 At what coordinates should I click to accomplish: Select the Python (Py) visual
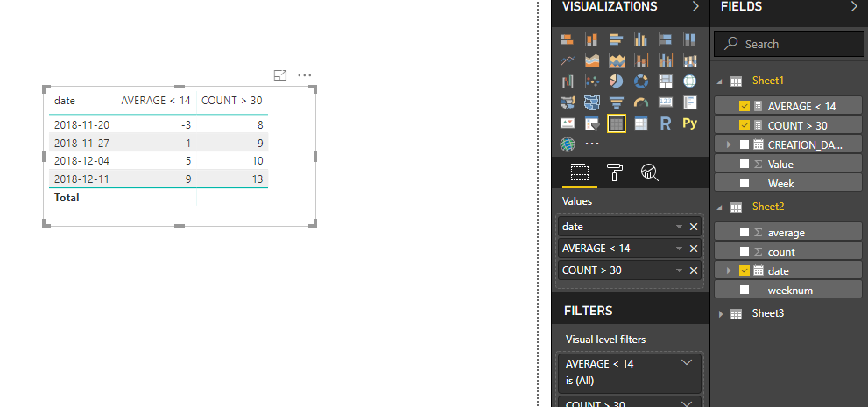689,123
